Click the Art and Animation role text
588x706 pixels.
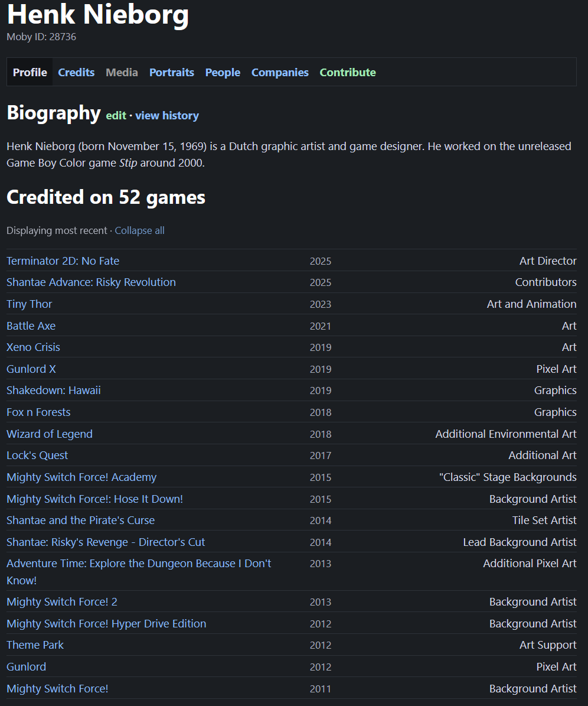coord(532,304)
